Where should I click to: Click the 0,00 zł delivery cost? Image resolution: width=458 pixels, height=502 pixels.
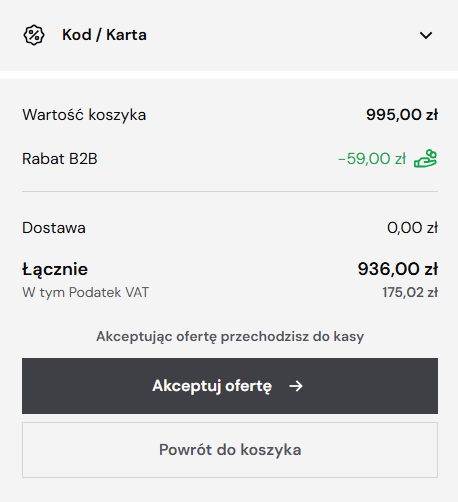pyautogui.click(x=412, y=228)
